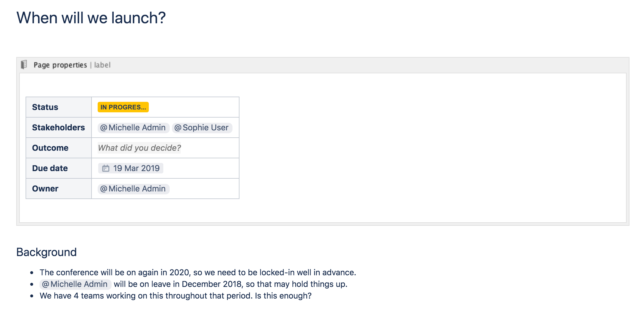
Task: Click the Michelle Admin mention in the Background list
Action: click(x=75, y=284)
